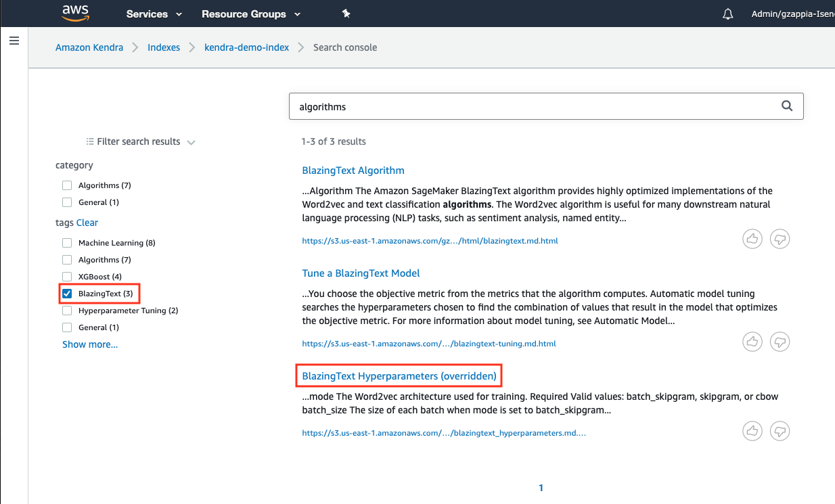Open the blazingtext.md.html URL
This screenshot has height=504, width=835.
tap(430, 241)
